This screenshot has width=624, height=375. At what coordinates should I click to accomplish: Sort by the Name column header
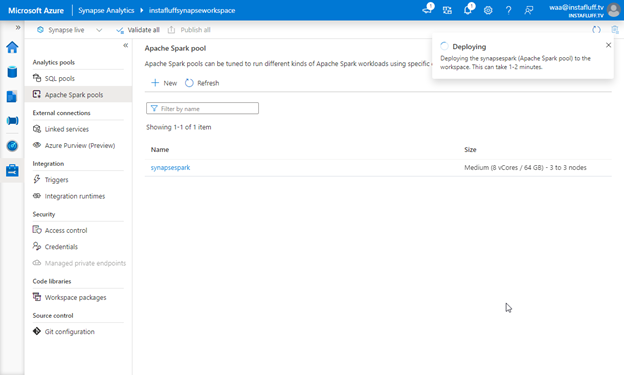(160, 150)
